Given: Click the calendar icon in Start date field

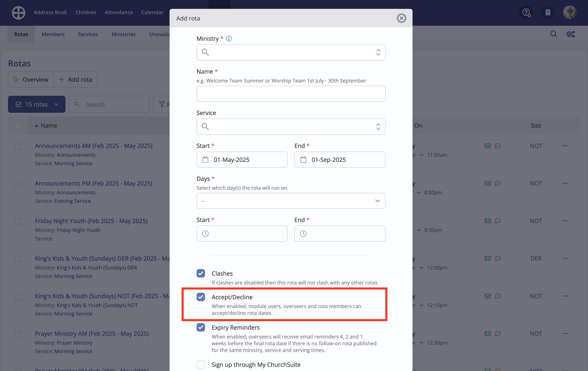Looking at the screenshot, I should click(x=205, y=160).
